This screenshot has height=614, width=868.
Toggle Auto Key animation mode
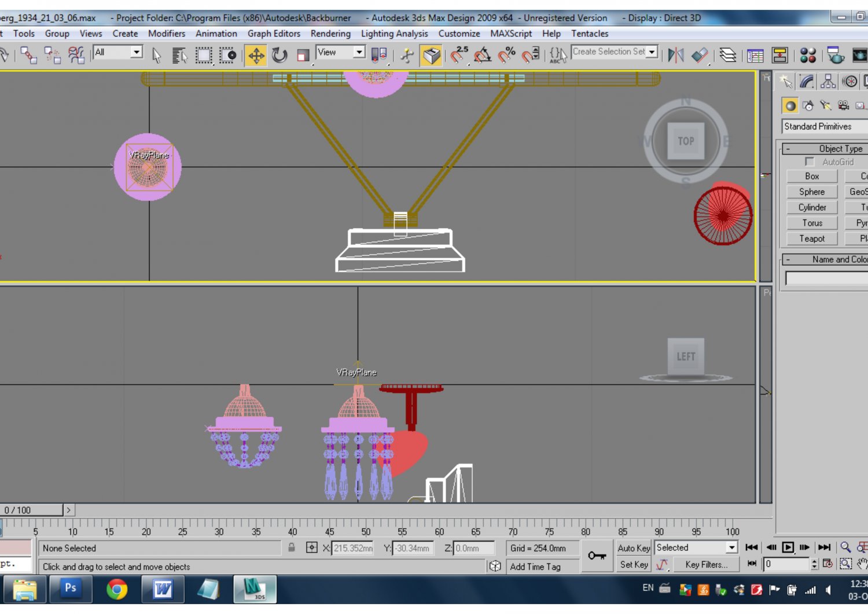(633, 548)
